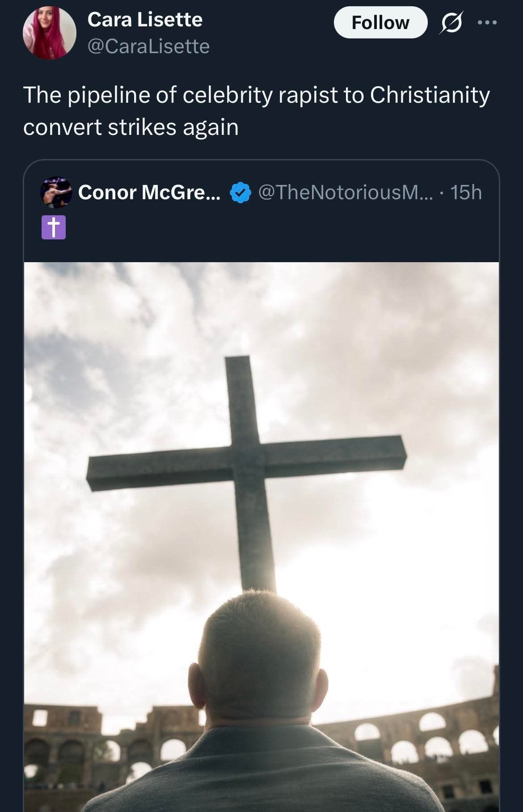Click Cara Lisette's profile avatar
Viewport: 523px width, 812px height.
(49, 33)
